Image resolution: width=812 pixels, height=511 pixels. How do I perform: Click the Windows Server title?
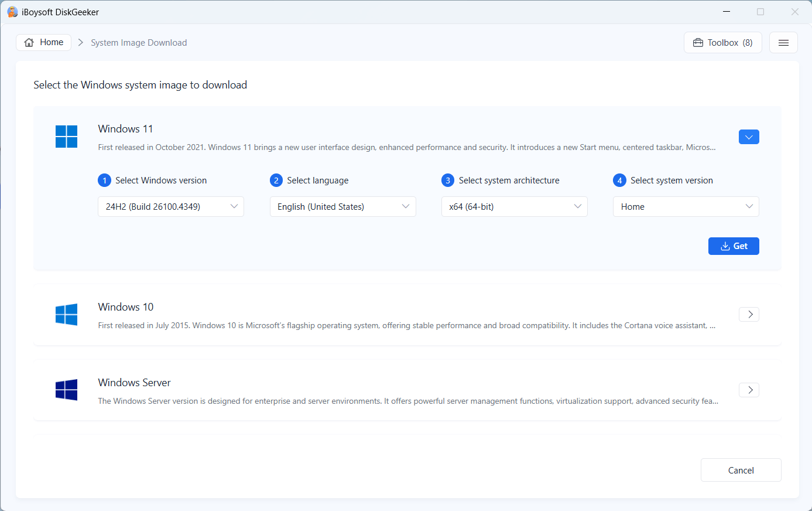(135, 383)
